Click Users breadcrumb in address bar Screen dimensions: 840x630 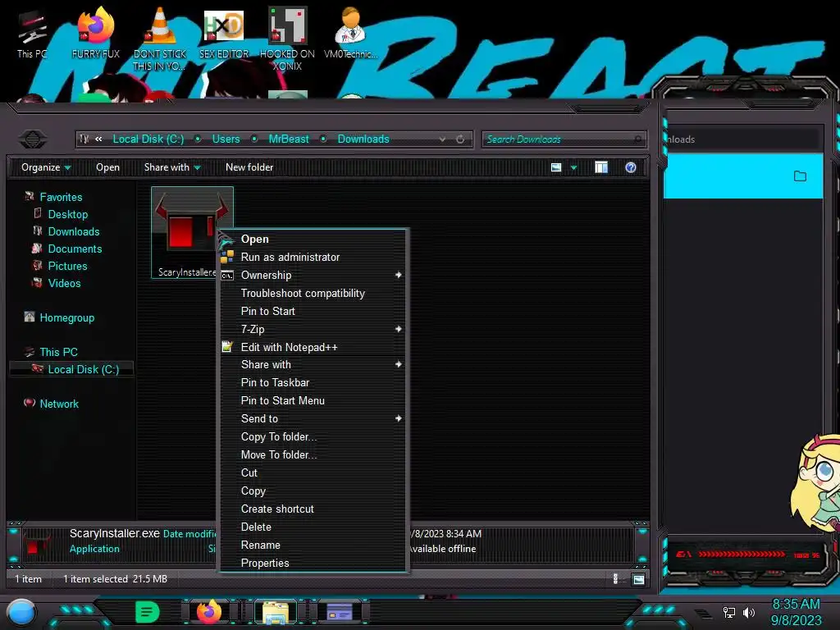click(x=226, y=139)
